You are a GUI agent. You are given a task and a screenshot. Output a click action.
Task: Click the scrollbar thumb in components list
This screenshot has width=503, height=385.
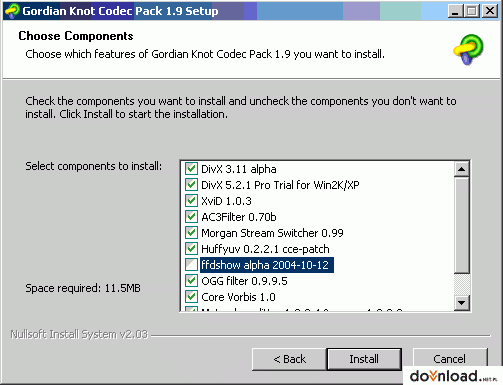(x=462, y=225)
